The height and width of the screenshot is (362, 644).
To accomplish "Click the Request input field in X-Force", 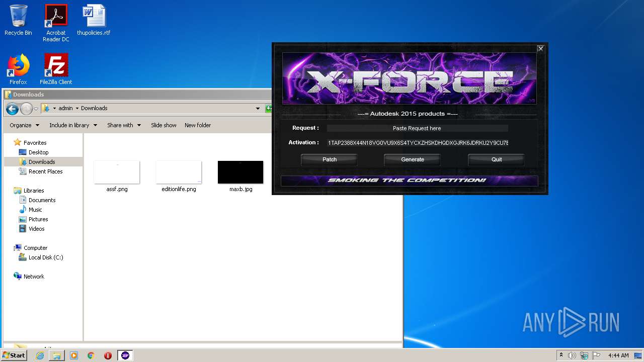I will pyautogui.click(x=417, y=128).
